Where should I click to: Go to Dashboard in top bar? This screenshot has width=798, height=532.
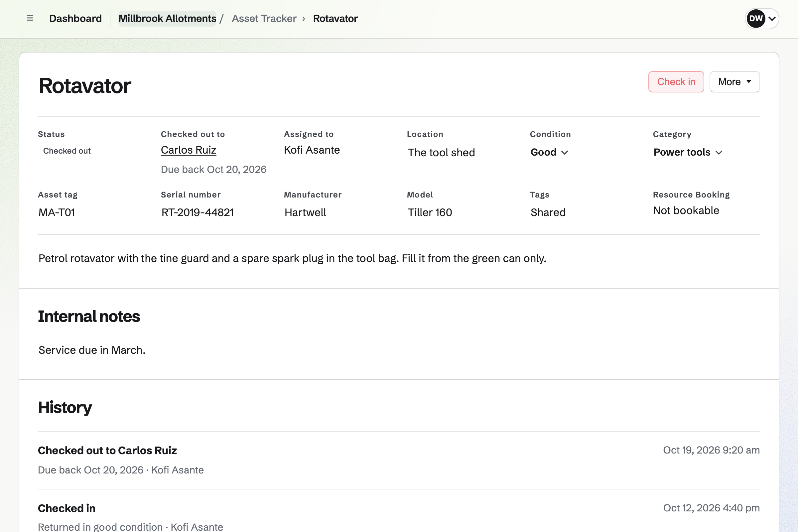point(75,18)
